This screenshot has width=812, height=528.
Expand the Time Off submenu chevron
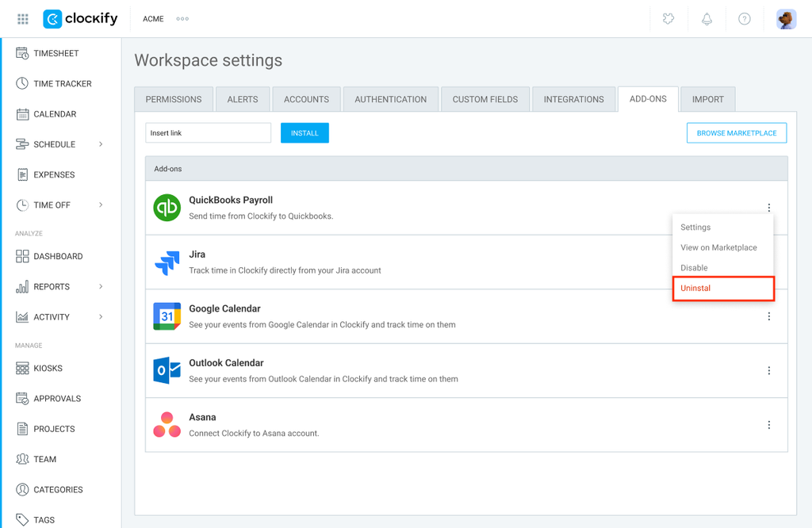coord(101,205)
